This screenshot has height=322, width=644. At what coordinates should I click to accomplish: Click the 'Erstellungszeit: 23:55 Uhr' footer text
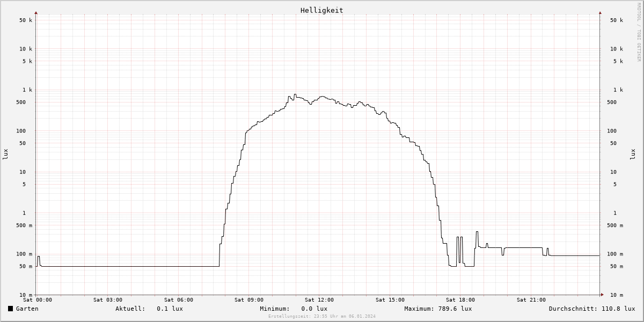(x=322, y=316)
